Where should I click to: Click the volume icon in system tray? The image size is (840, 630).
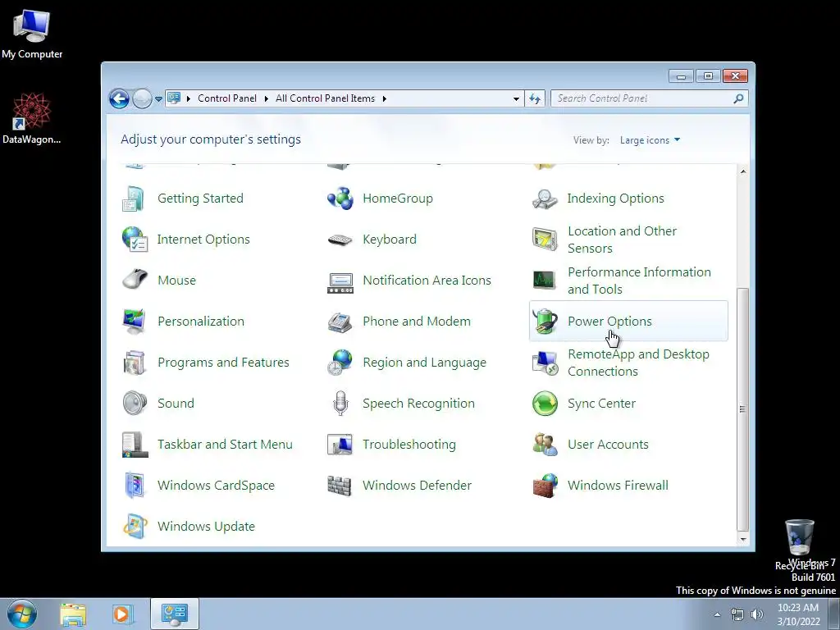tap(757, 614)
